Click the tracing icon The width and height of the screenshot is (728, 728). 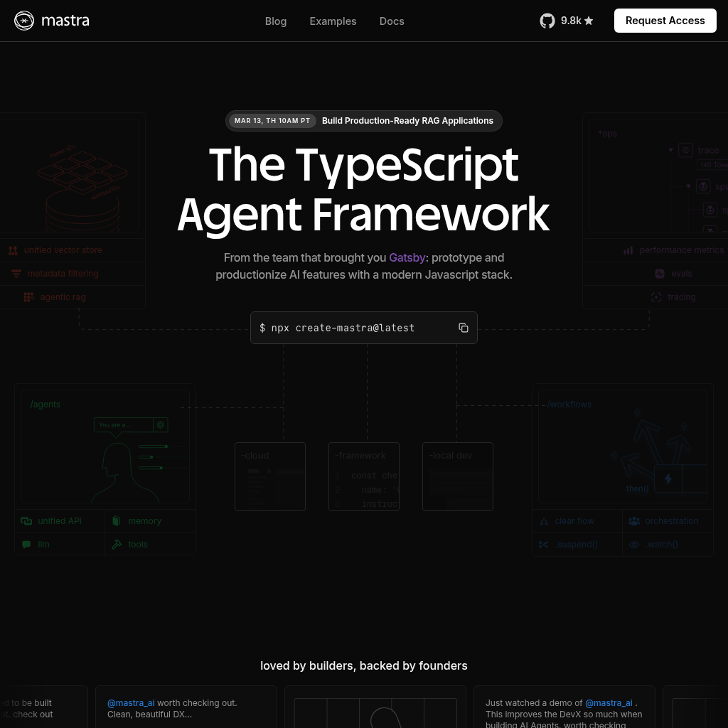click(656, 297)
